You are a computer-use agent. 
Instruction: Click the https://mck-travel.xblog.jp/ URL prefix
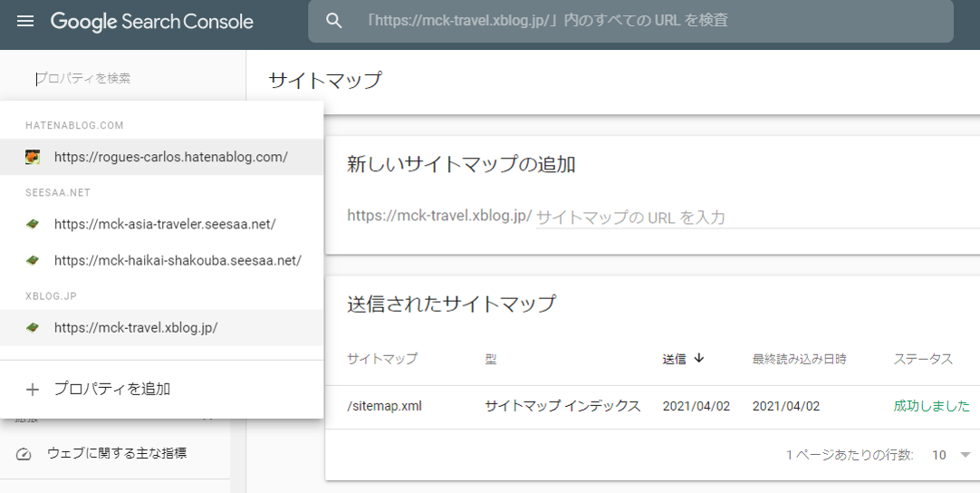click(x=439, y=216)
